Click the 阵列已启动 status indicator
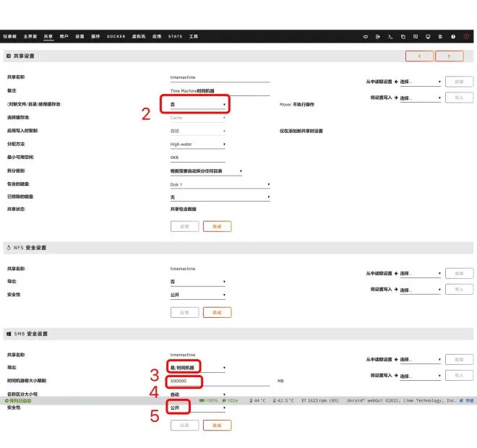 18,401
